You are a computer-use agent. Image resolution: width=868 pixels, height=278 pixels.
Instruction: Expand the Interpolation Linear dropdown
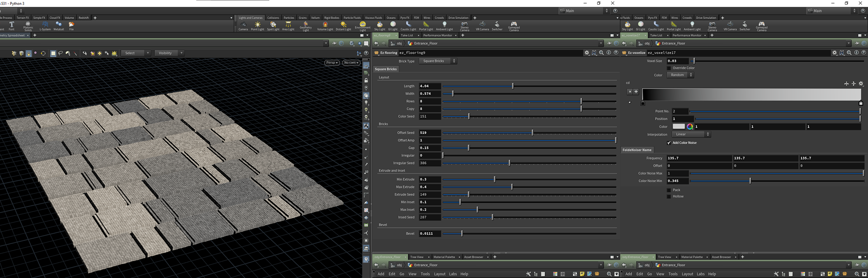coord(691,134)
